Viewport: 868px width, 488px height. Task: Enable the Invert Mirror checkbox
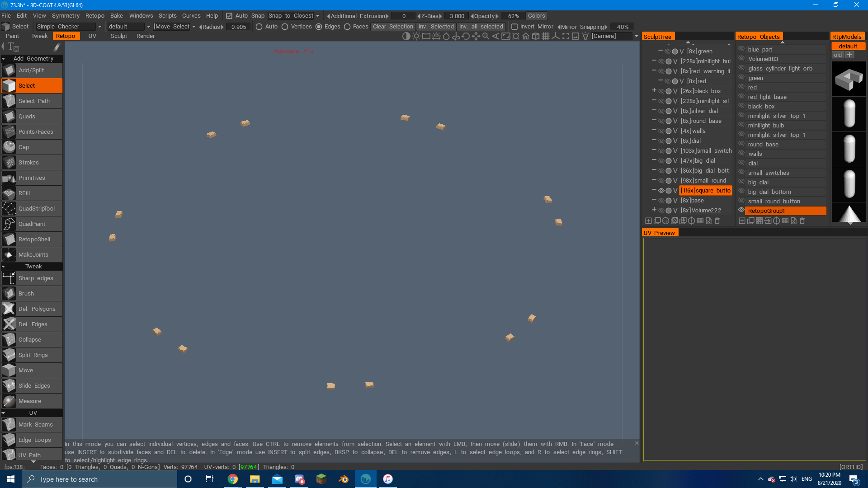(514, 27)
